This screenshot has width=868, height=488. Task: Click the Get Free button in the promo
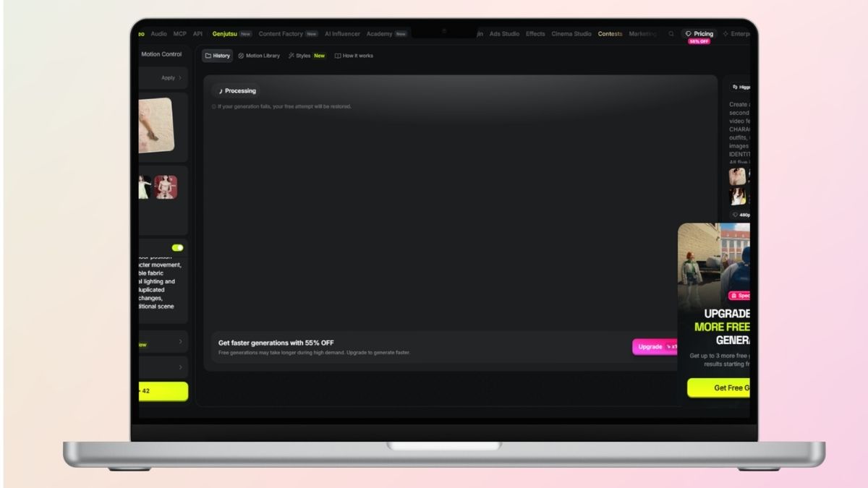718,388
